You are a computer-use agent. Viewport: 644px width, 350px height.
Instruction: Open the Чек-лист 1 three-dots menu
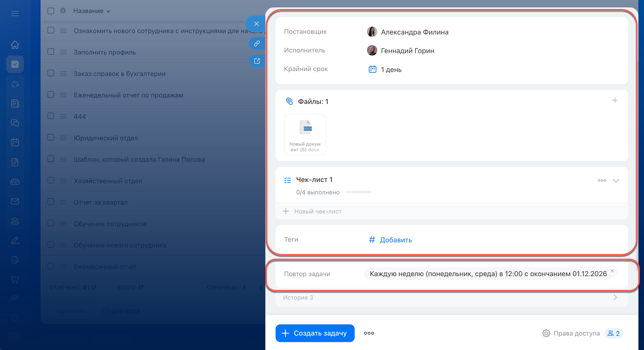point(602,180)
